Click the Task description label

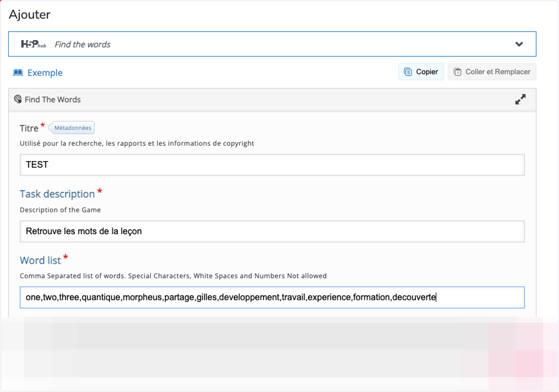(x=57, y=194)
